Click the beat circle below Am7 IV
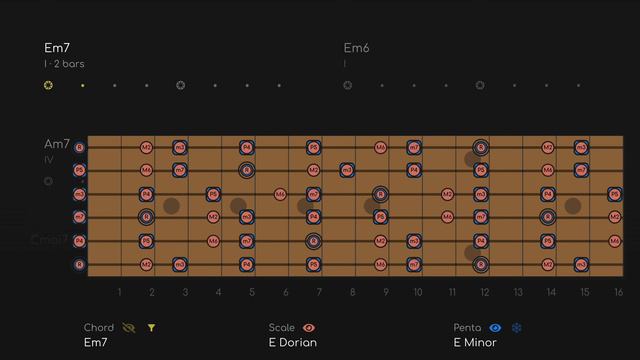The image size is (640, 360). [x=48, y=181]
